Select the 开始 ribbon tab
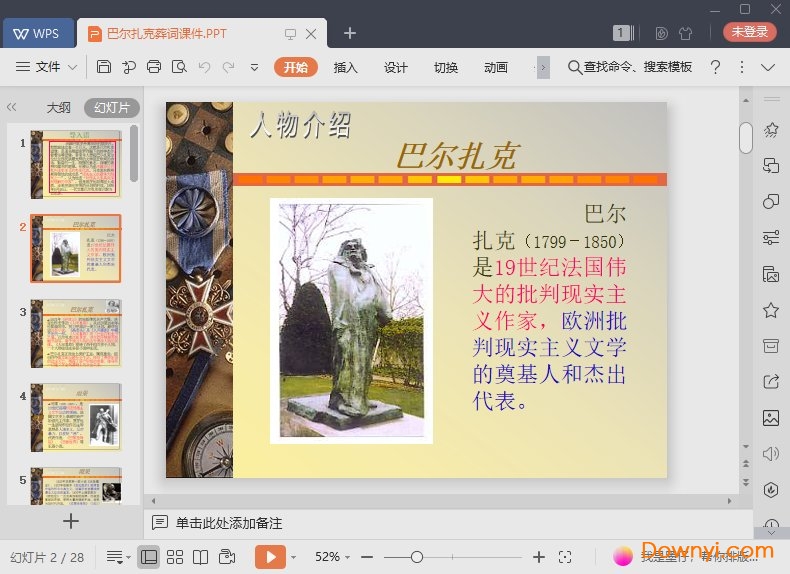This screenshot has width=790, height=574. [296, 67]
